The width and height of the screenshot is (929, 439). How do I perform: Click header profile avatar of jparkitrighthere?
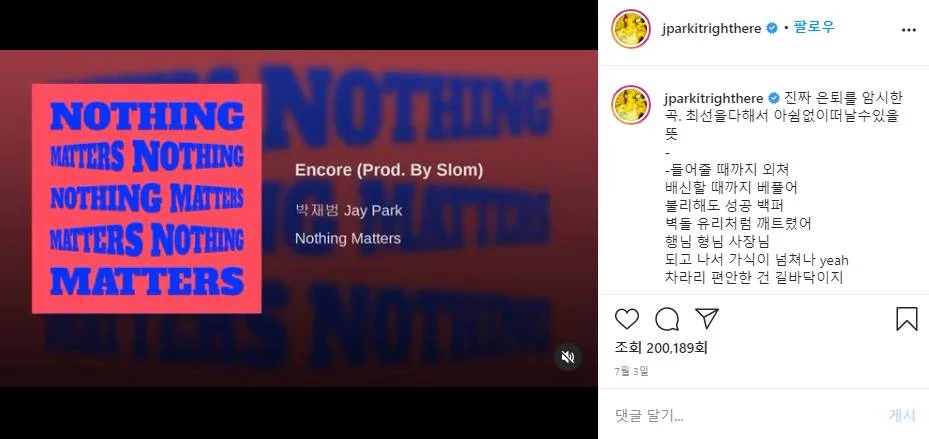coord(631,28)
